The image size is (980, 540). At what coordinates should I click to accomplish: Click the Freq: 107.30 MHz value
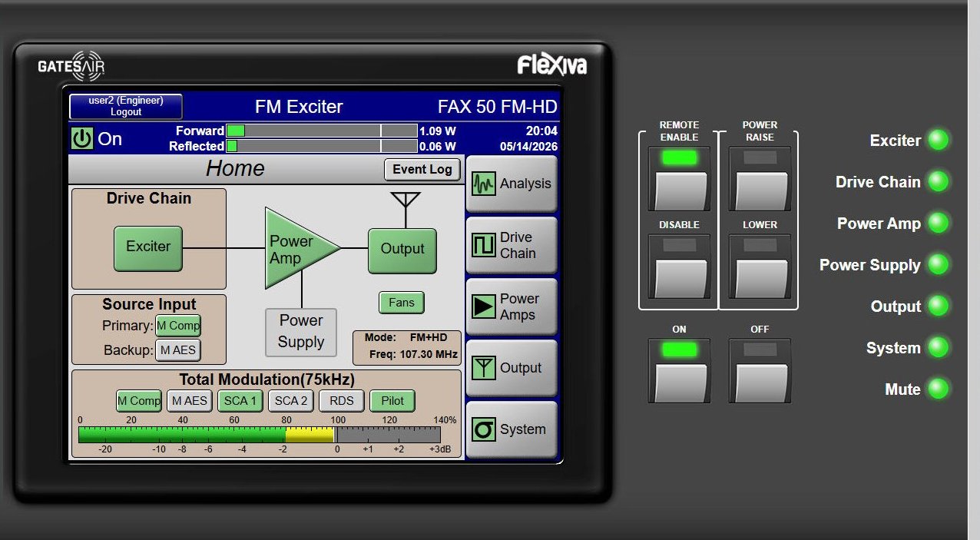(x=412, y=355)
